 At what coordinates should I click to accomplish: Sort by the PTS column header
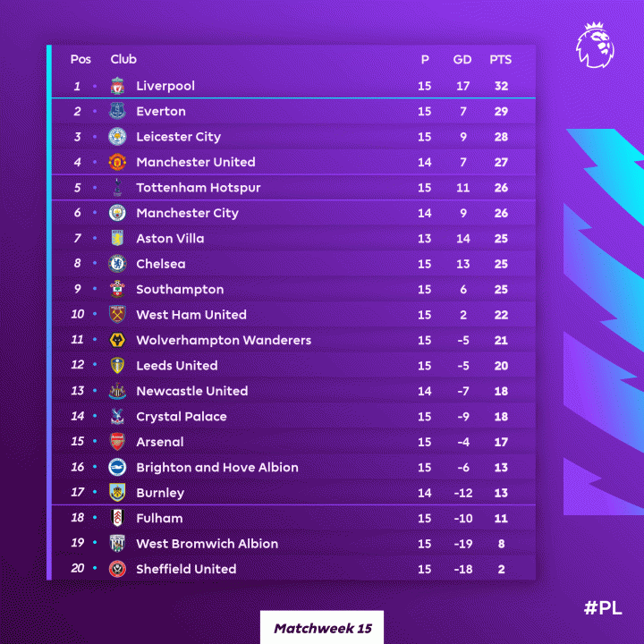[x=500, y=59]
